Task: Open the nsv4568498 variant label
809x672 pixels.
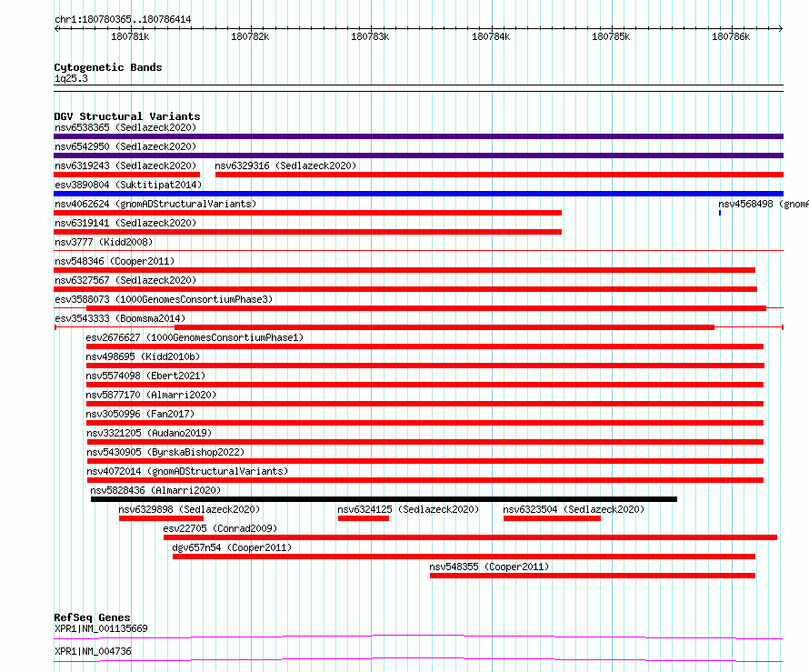Action: 764,204
